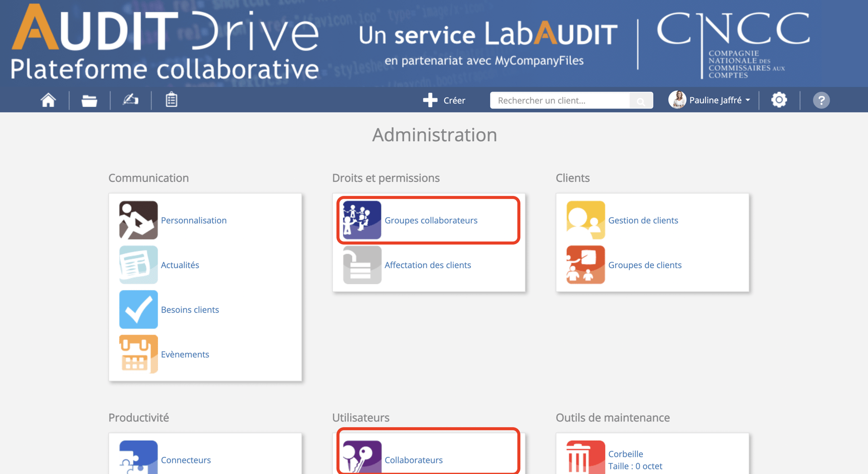The width and height of the screenshot is (868, 474).
Task: Click the Besoins clients checkmark icon
Action: (138, 309)
